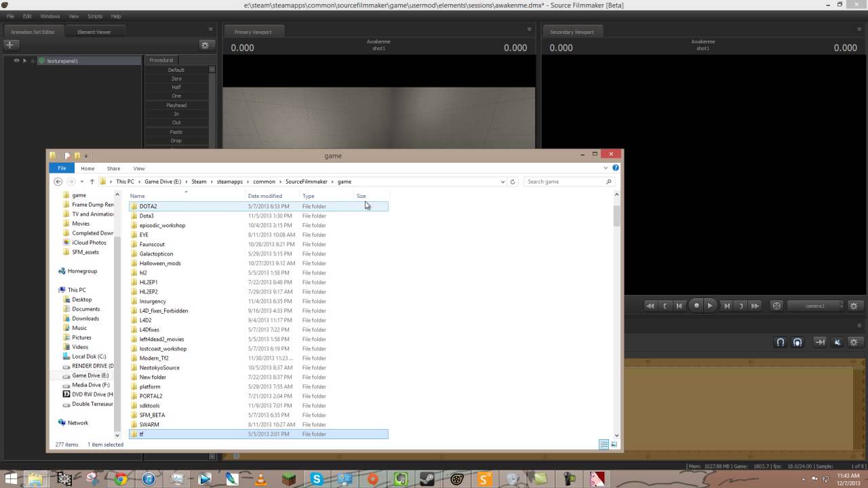
Task: Switch Explorer to details view icon
Action: (604, 445)
